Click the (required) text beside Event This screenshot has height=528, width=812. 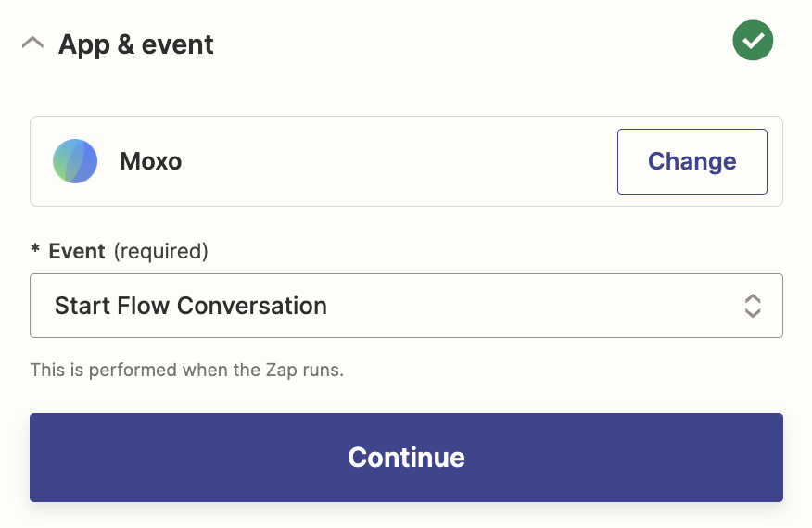(x=161, y=251)
